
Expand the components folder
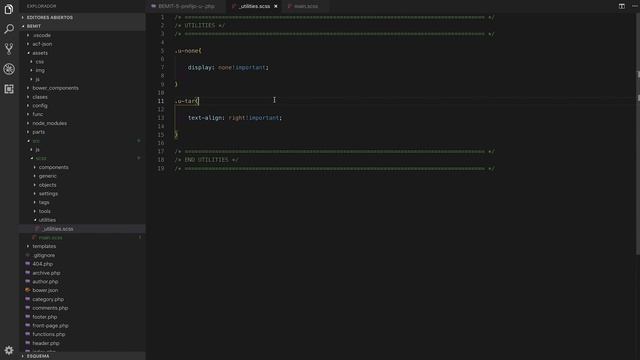[53, 167]
